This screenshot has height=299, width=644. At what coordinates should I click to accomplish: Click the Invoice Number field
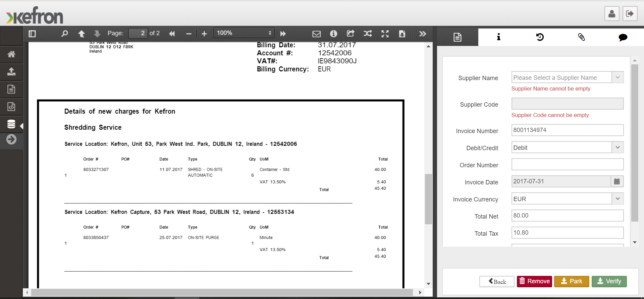(x=568, y=130)
